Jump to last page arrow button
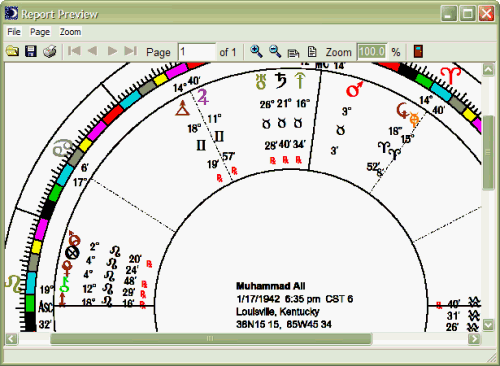 (131, 51)
